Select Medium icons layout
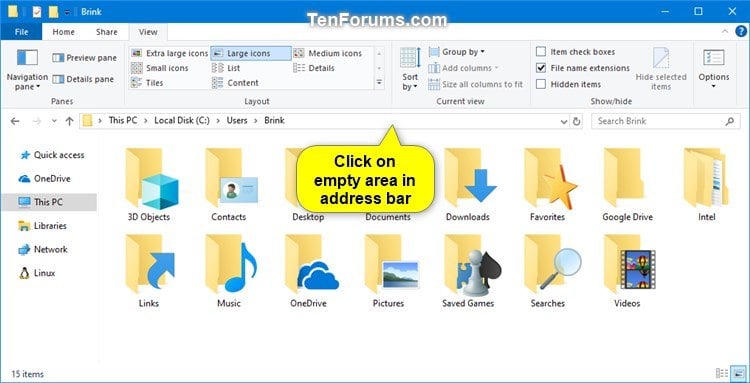Screen dimensions: 750x383 328,53
